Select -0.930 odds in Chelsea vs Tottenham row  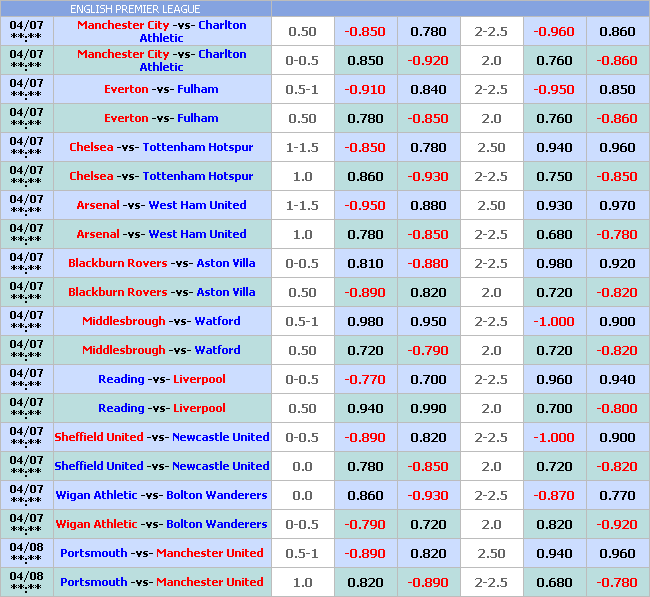coord(428,176)
